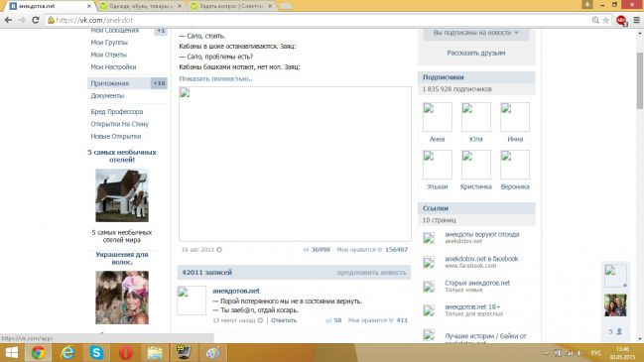Viewport: 644px width, 362px height.
Task: Like the anecdote post with 411 likes
Action: coord(377,320)
